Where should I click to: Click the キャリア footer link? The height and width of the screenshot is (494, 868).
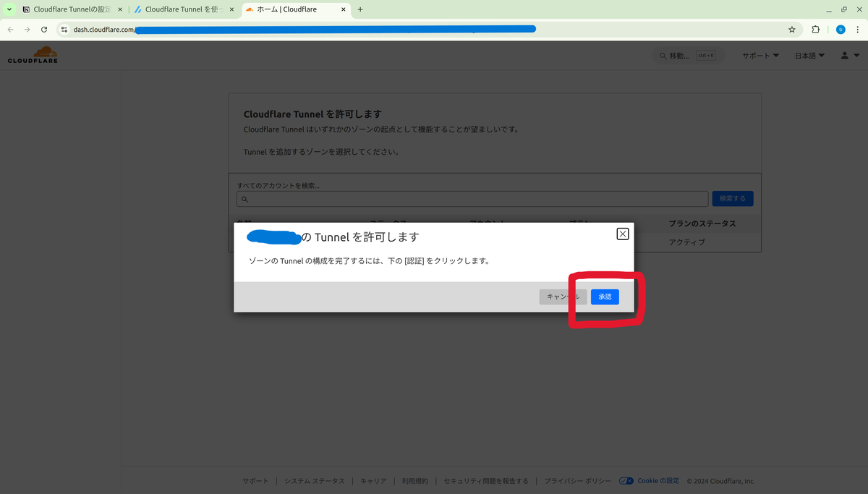373,481
